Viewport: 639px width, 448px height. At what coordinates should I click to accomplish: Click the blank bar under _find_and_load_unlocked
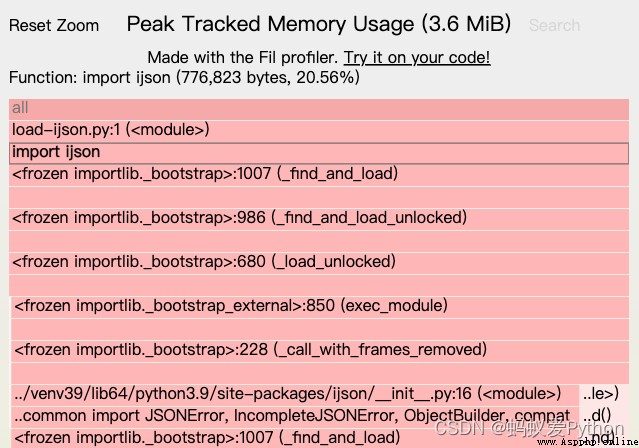tap(319, 241)
